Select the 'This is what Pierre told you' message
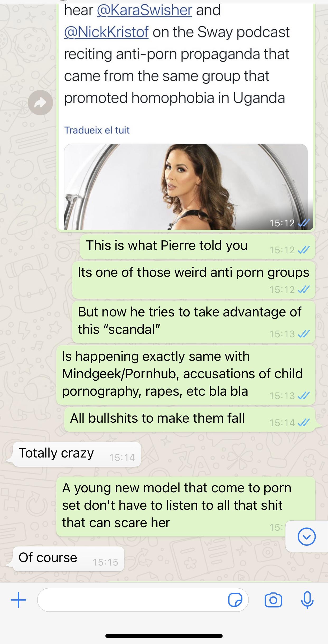Image resolution: width=328 pixels, height=644 pixels. pyautogui.click(x=198, y=246)
